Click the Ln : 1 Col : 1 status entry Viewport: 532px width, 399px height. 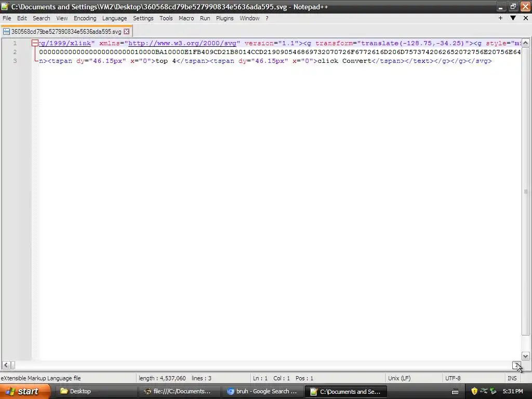[x=271, y=378]
